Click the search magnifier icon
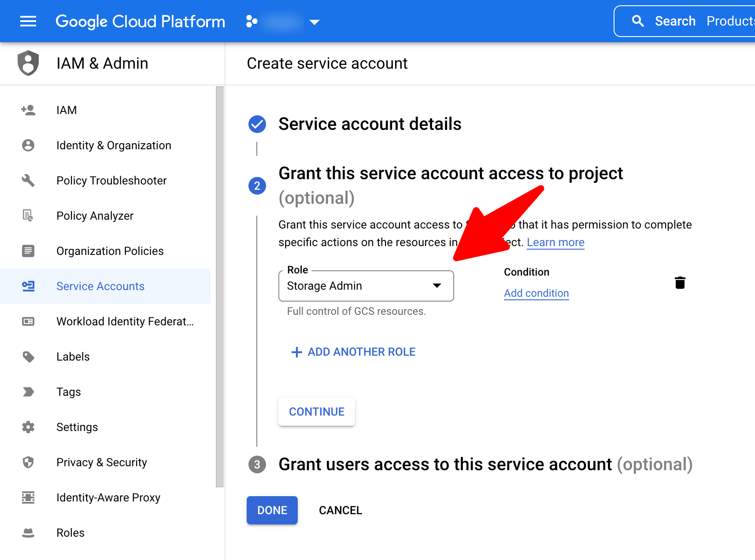This screenshot has height=560, width=755. point(637,21)
